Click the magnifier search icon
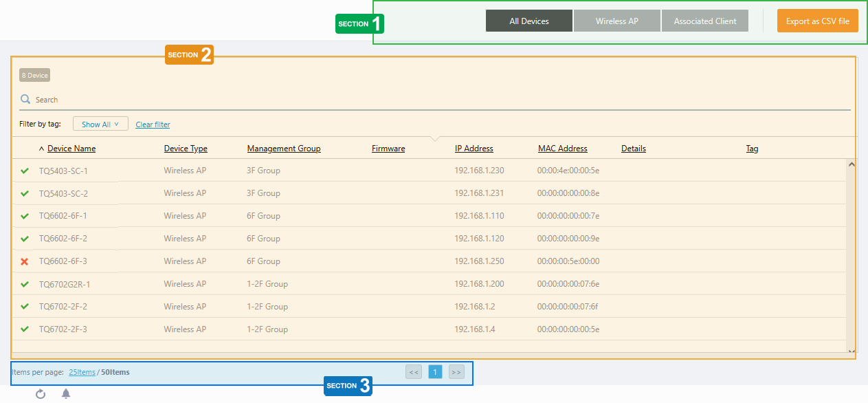This screenshot has width=868, height=403. click(25, 100)
